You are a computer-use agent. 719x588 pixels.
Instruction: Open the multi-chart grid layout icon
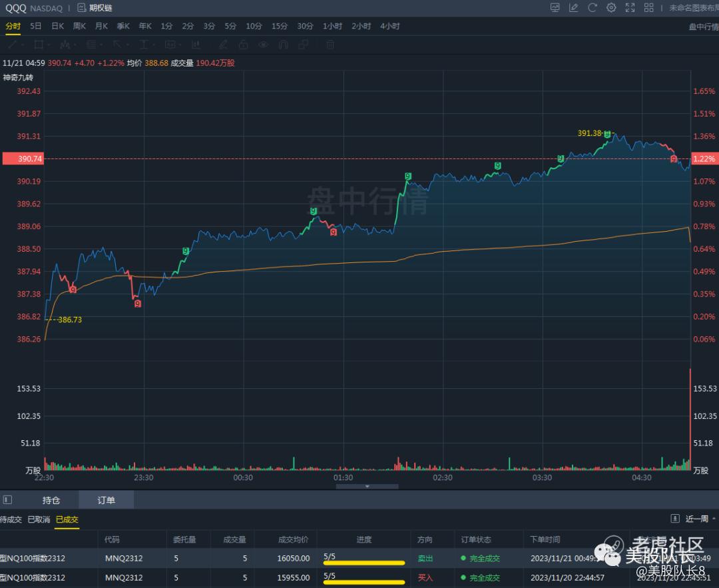pos(649,8)
